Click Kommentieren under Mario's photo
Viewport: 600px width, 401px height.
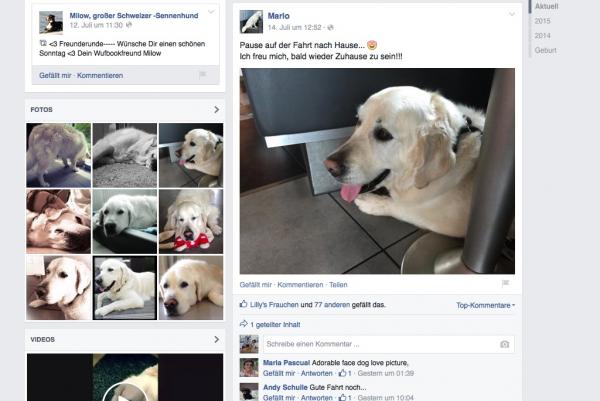(300, 285)
